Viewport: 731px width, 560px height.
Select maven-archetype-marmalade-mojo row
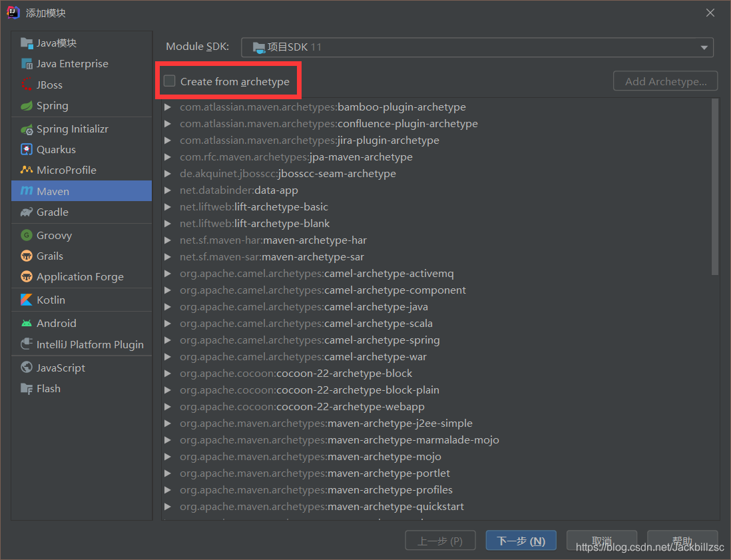436,440
